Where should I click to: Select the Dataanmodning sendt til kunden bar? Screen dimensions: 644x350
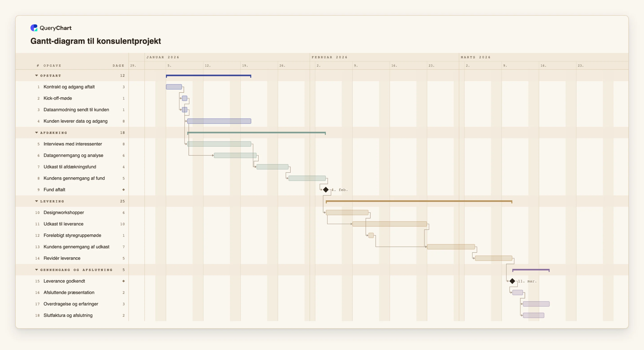tap(185, 110)
